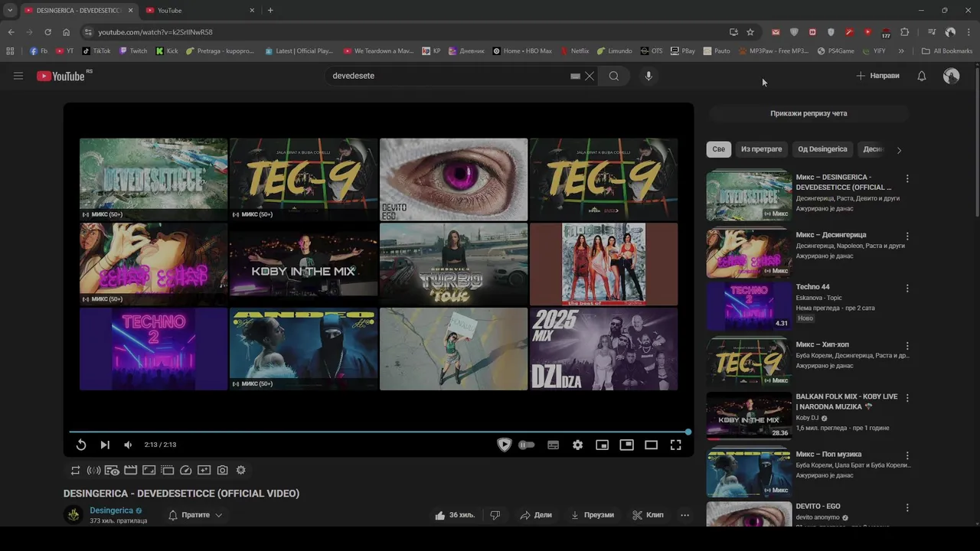This screenshot has width=980, height=551.
Task: Click the clapperboard icon below player
Action: click(x=130, y=471)
